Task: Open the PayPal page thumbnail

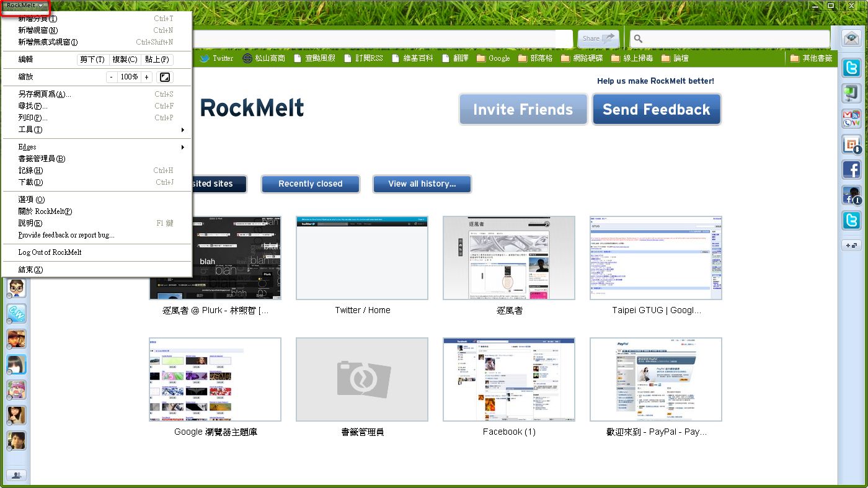Action: click(x=656, y=379)
